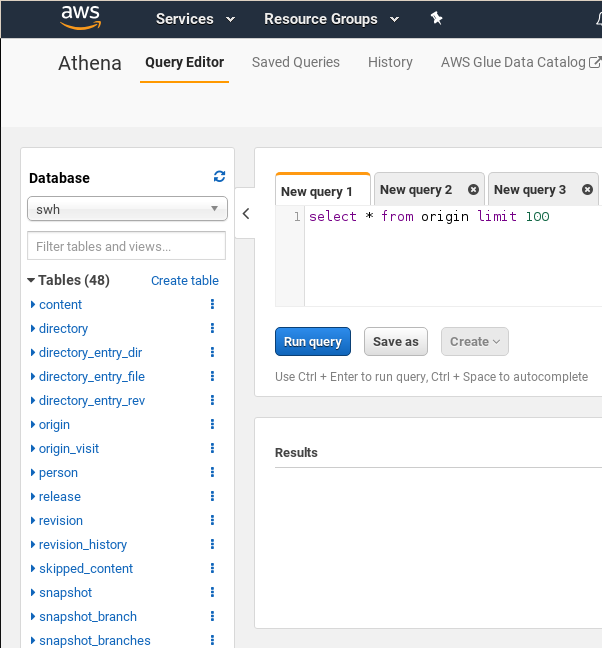
Task: Click the Create table link
Action: [185, 281]
